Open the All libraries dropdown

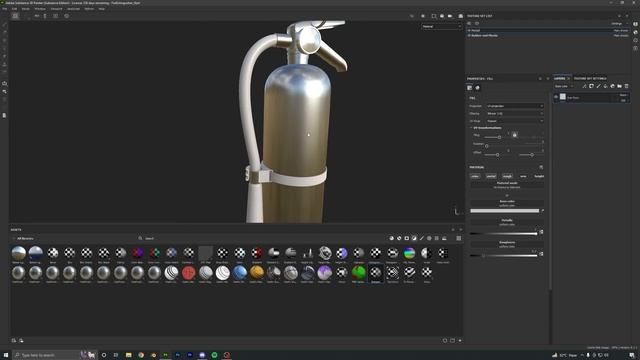pyautogui.click(x=25, y=238)
